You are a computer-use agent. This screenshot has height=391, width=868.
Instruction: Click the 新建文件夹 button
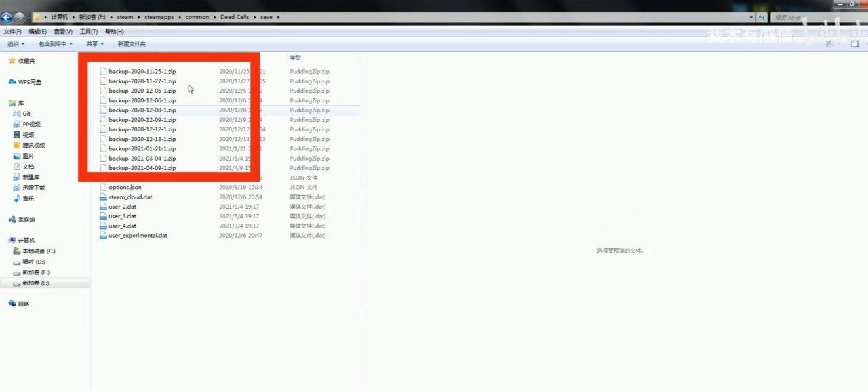tap(132, 44)
